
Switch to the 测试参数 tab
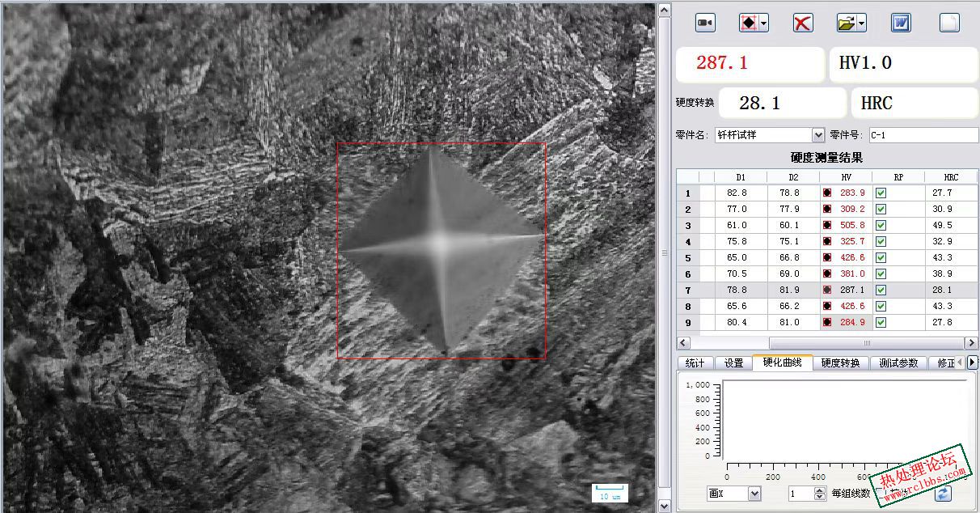coord(899,362)
